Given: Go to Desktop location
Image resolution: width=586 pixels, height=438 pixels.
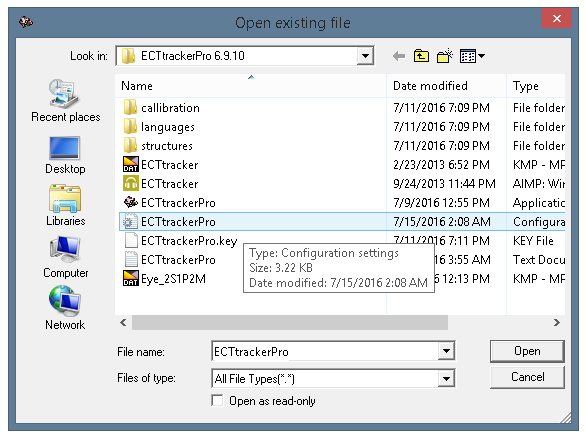Looking at the screenshot, I should tap(65, 155).
